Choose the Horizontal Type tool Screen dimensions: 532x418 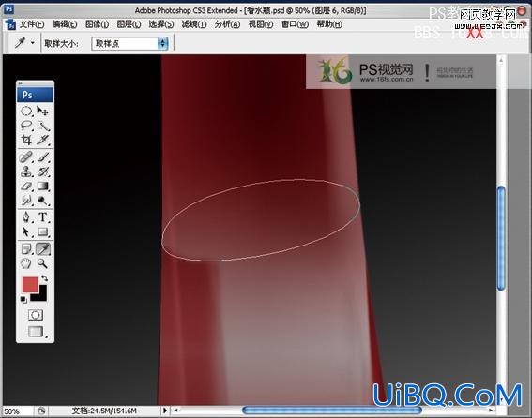tap(43, 217)
